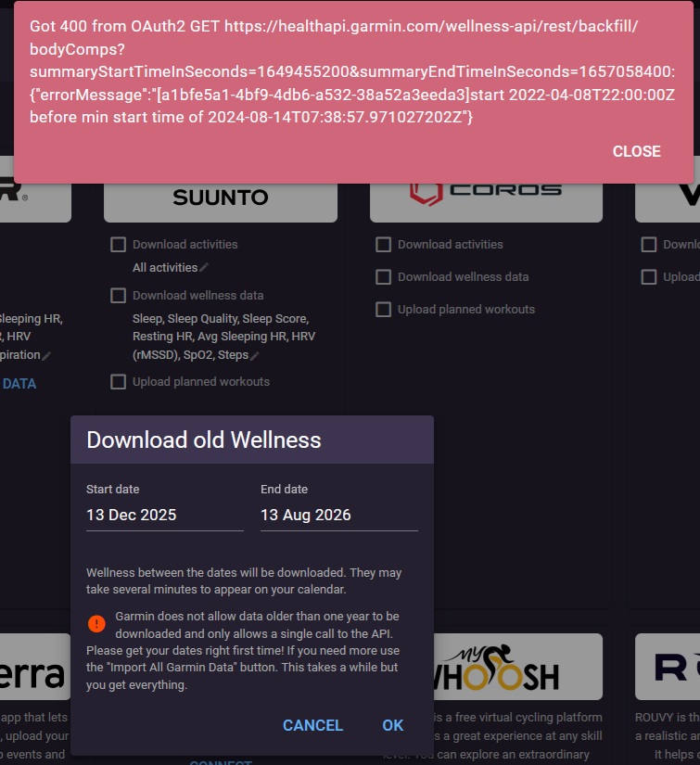Enable Suunto Upload planned workouts checkbox
Viewport: 700px width, 765px height.
118,381
